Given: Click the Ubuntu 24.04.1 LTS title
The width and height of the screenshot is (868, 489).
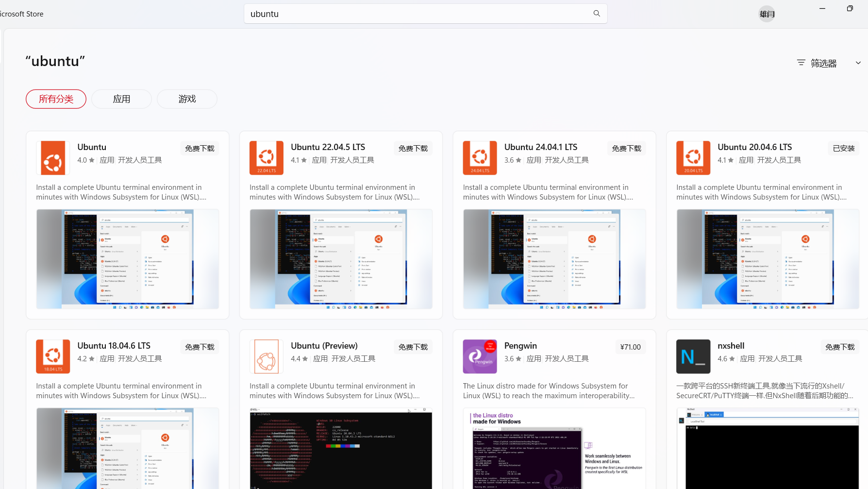Looking at the screenshot, I should pos(541,147).
